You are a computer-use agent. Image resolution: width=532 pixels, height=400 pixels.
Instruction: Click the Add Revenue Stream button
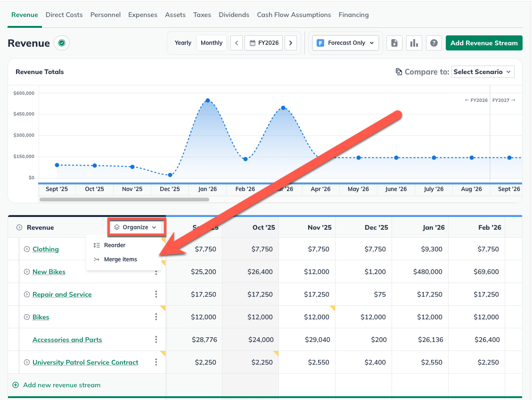pyautogui.click(x=484, y=43)
